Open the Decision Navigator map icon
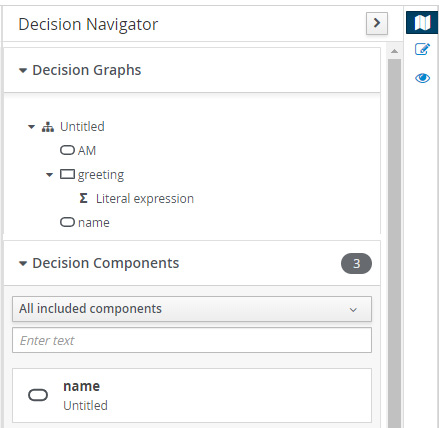 click(422, 23)
